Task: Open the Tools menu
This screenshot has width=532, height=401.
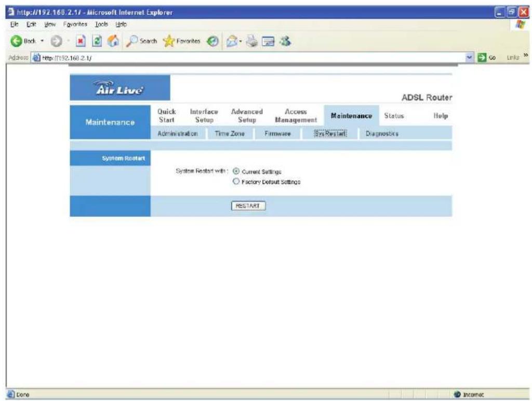Action: 101,24
